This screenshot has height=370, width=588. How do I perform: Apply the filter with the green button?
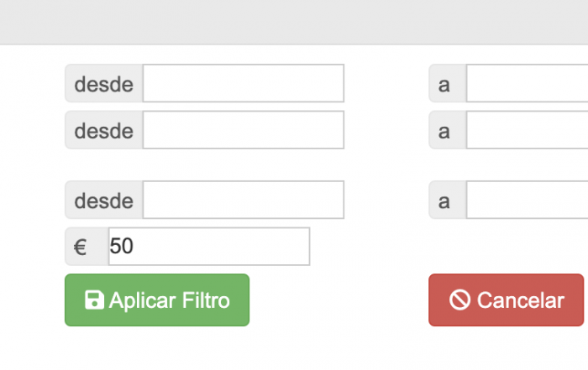point(157,300)
